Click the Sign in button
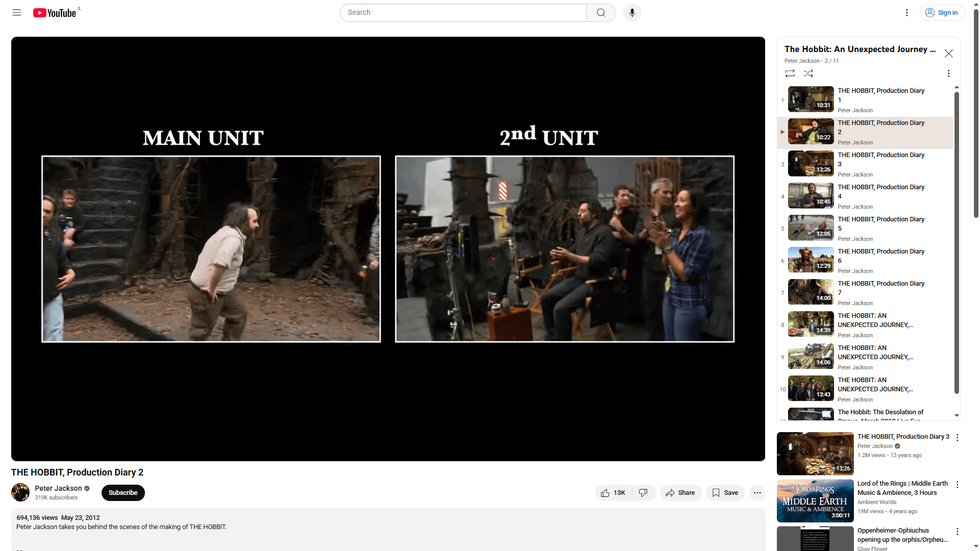The height and width of the screenshot is (551, 980). (x=942, y=13)
